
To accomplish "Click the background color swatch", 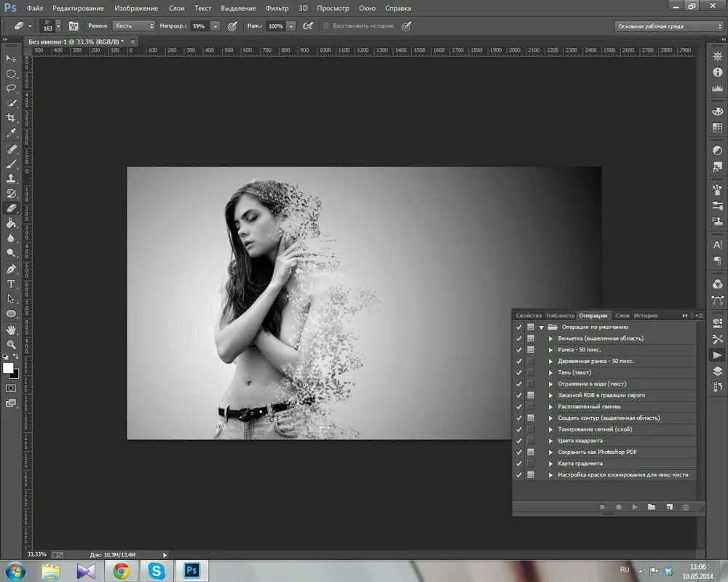I will [x=16, y=375].
